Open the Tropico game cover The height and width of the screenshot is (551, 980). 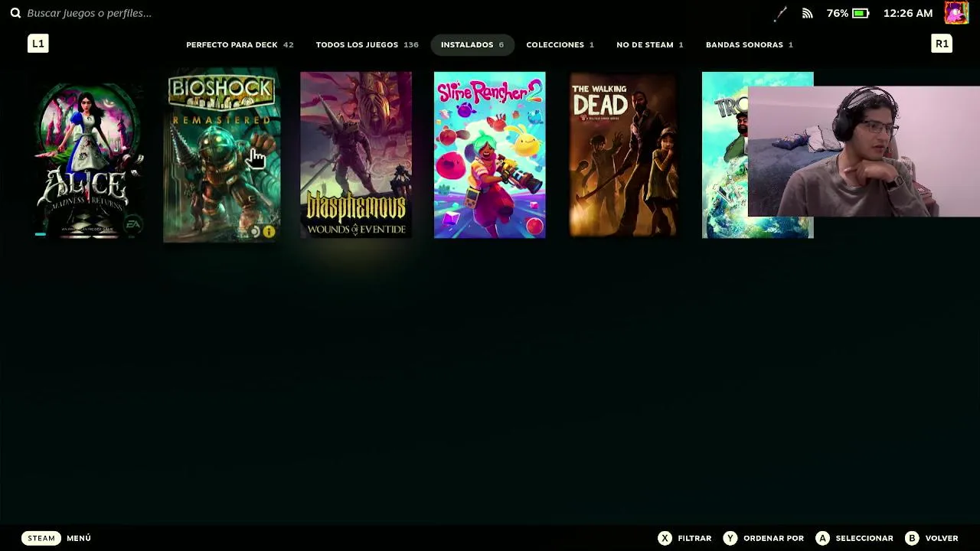tap(724, 155)
